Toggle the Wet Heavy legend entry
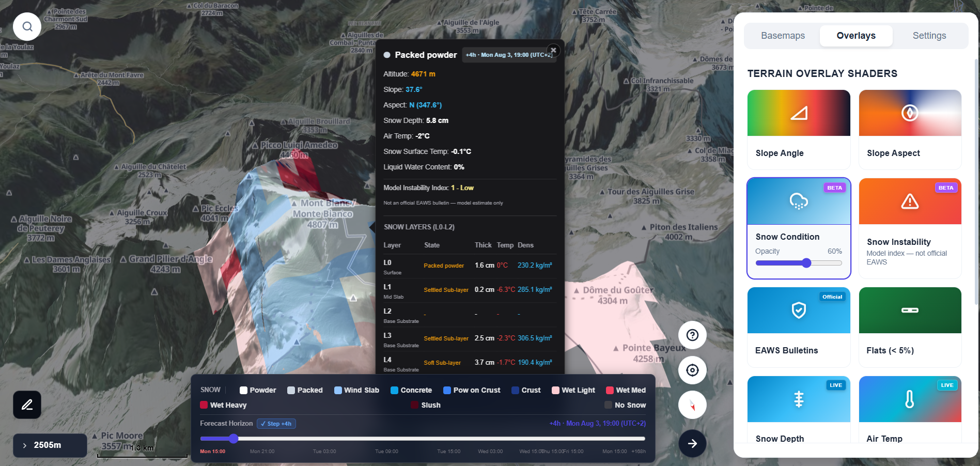 pos(223,405)
